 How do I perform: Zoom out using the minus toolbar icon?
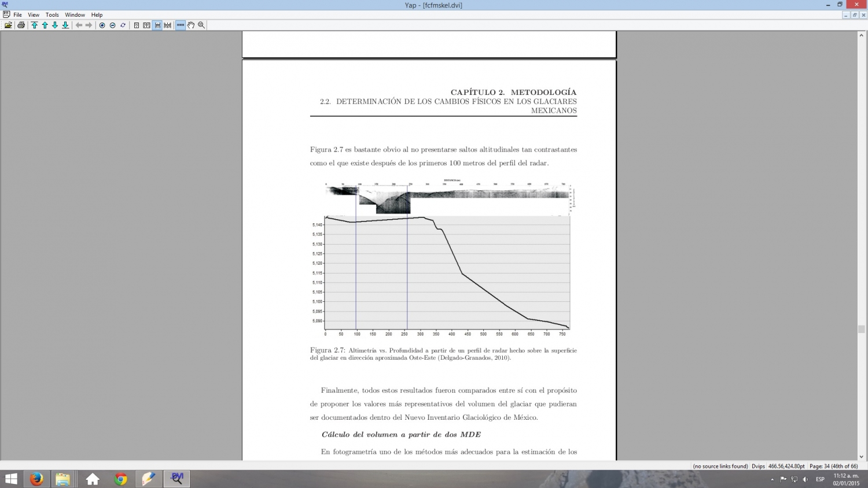113,25
